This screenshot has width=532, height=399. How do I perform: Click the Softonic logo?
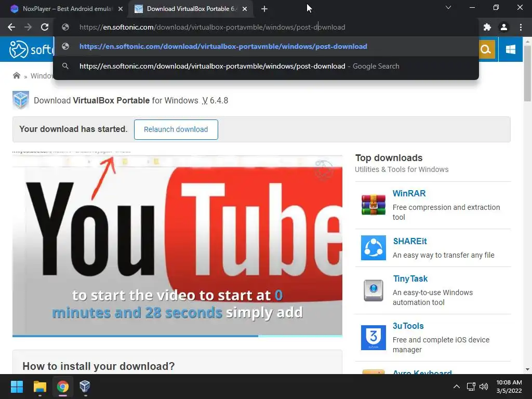pyautogui.click(x=31, y=49)
